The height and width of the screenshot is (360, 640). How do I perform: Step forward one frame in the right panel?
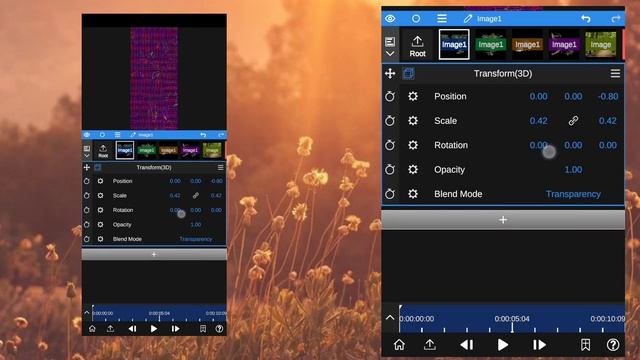coord(539,345)
